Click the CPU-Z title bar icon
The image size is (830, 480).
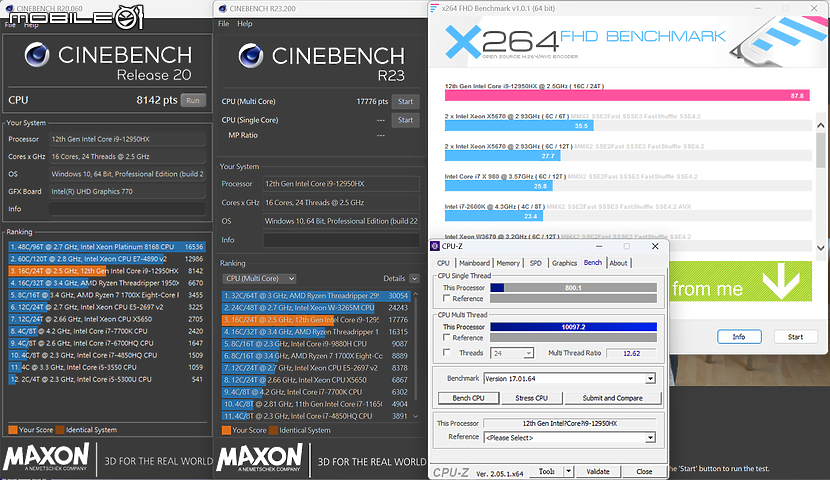pyautogui.click(x=435, y=246)
